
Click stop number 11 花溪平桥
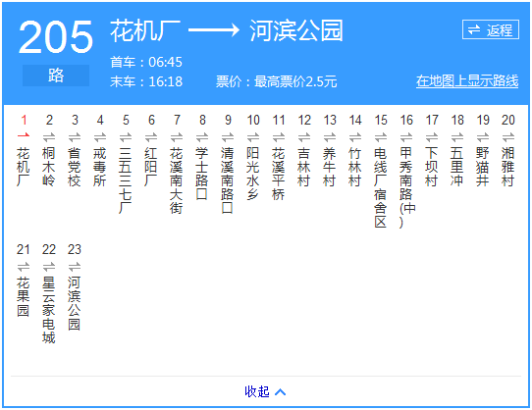point(279,120)
